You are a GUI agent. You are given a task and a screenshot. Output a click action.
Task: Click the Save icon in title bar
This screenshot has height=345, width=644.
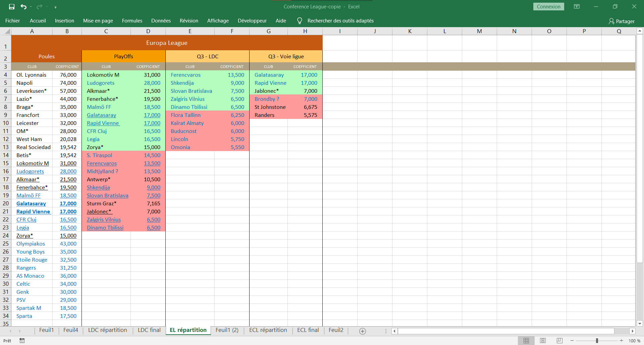point(12,7)
